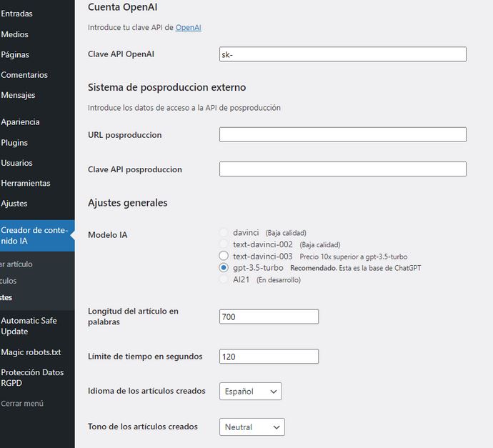Open the Ajustes sidebar menu

(x=14, y=204)
